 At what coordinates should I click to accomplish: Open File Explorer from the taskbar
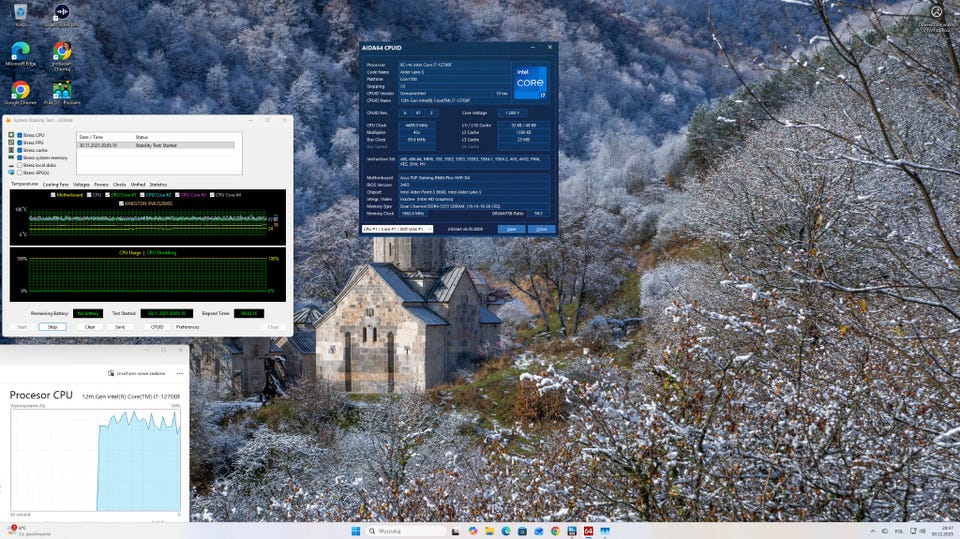(x=489, y=531)
